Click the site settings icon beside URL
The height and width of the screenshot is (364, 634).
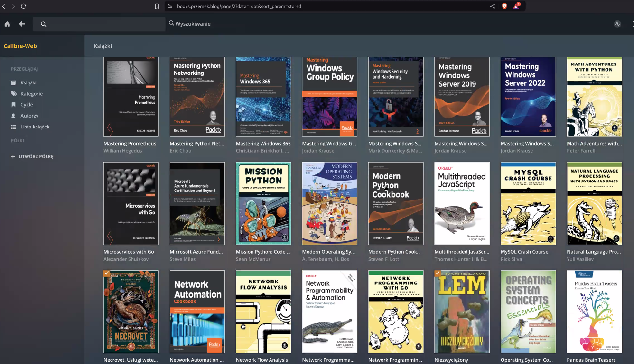click(x=169, y=6)
